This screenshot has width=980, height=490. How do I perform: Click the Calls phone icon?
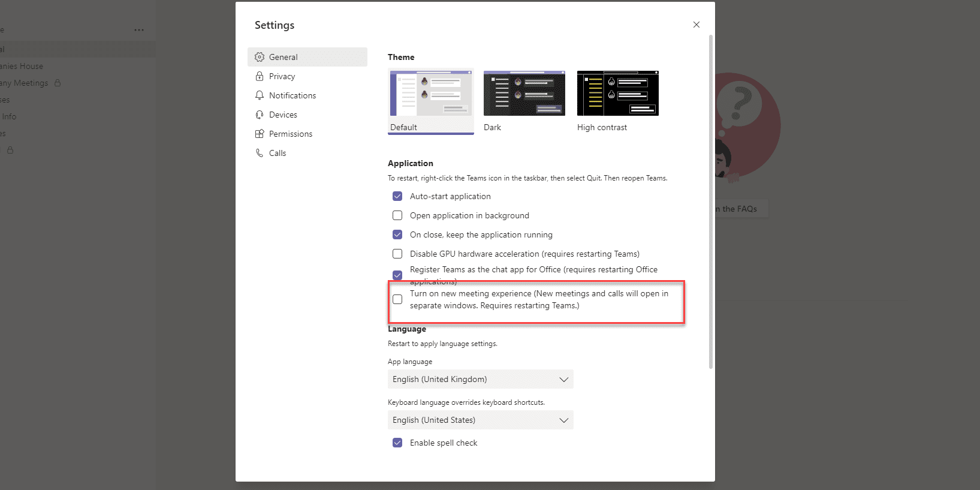(260, 153)
